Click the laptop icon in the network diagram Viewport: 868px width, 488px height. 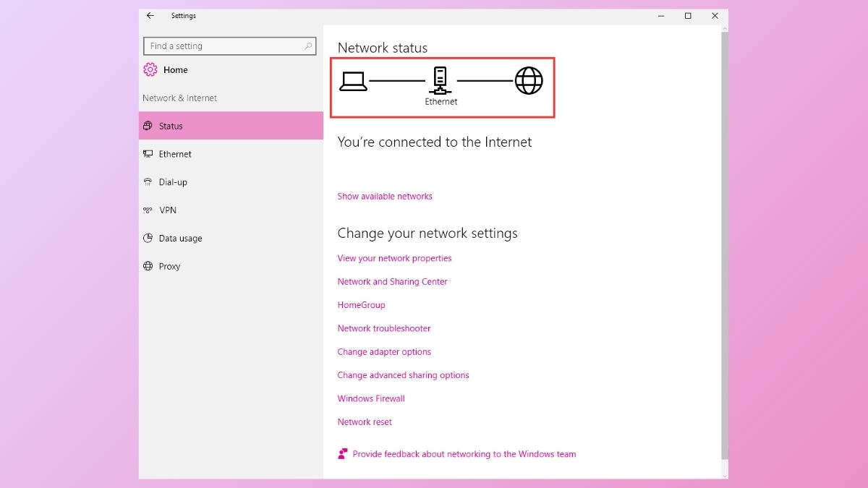pyautogui.click(x=353, y=81)
